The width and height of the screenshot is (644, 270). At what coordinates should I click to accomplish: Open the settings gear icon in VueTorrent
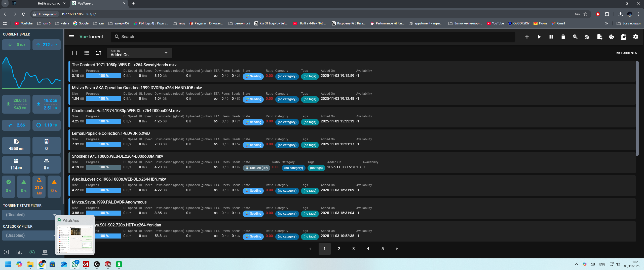click(635, 37)
